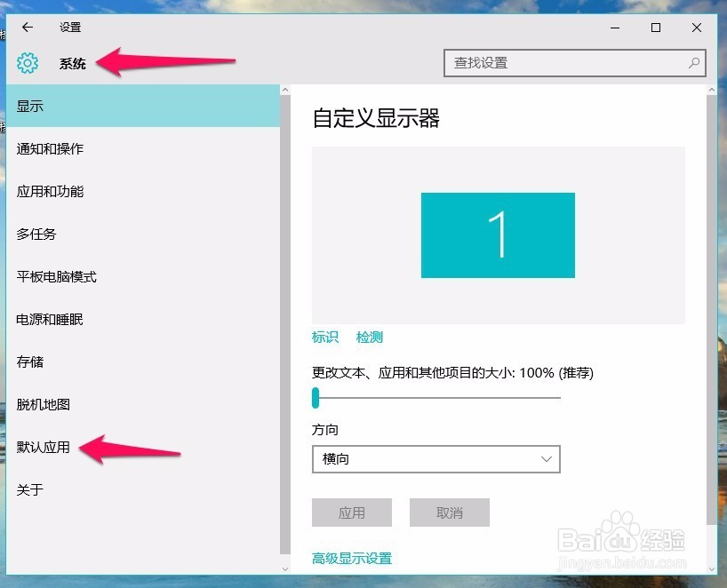Open 存储 settings

(x=143, y=362)
